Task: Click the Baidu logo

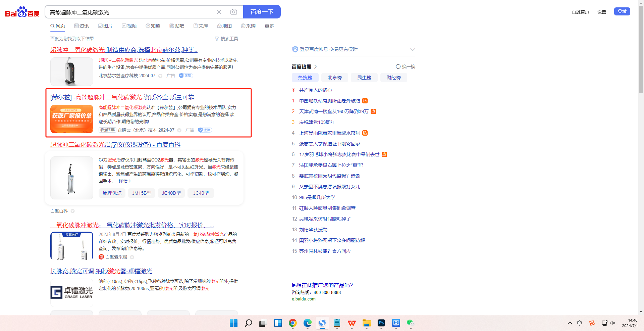Action: pos(22,12)
